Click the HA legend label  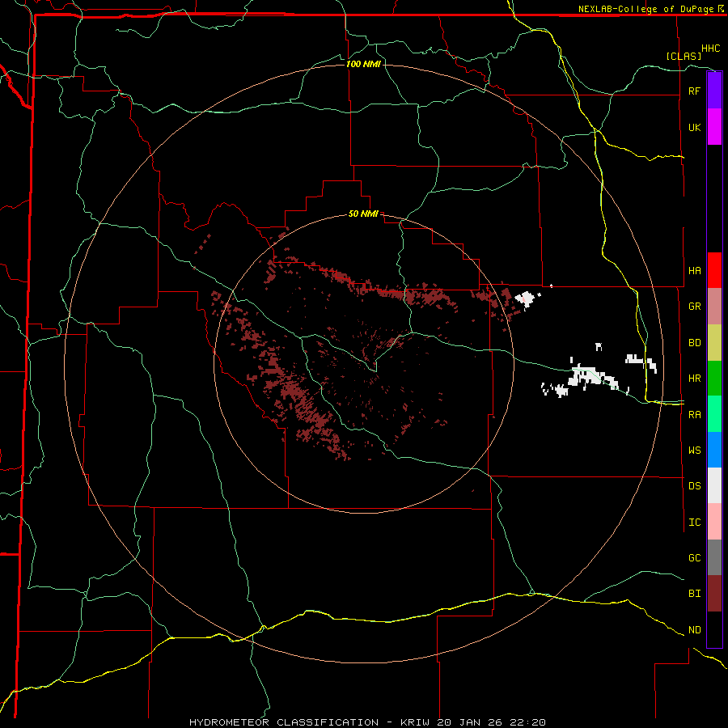[x=694, y=271]
